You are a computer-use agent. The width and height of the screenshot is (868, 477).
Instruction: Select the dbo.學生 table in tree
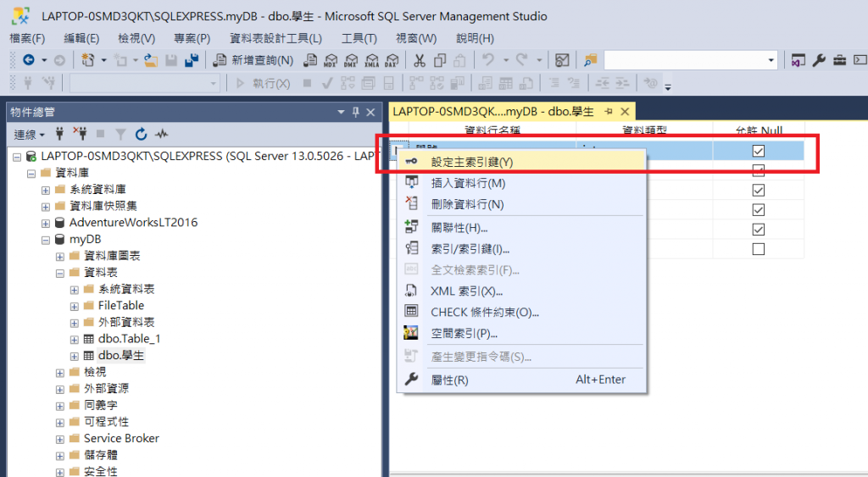tap(120, 355)
